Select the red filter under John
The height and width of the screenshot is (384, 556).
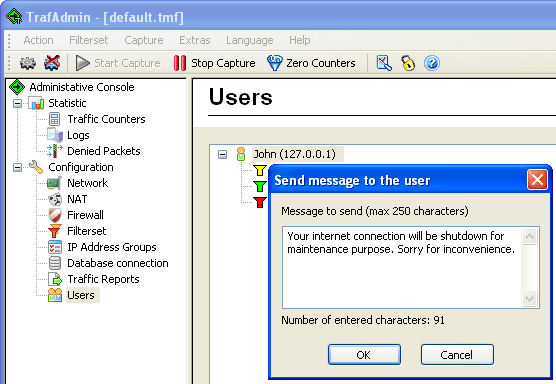pyautogui.click(x=260, y=202)
